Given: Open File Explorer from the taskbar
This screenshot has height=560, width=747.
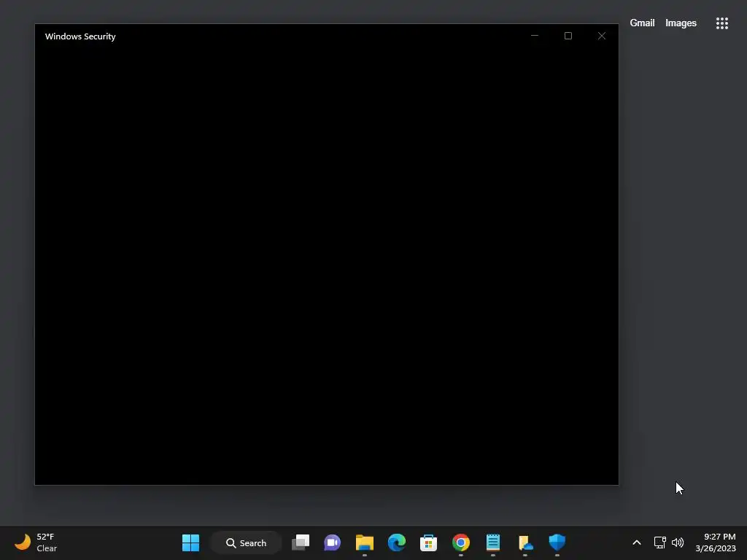Looking at the screenshot, I should [x=365, y=542].
